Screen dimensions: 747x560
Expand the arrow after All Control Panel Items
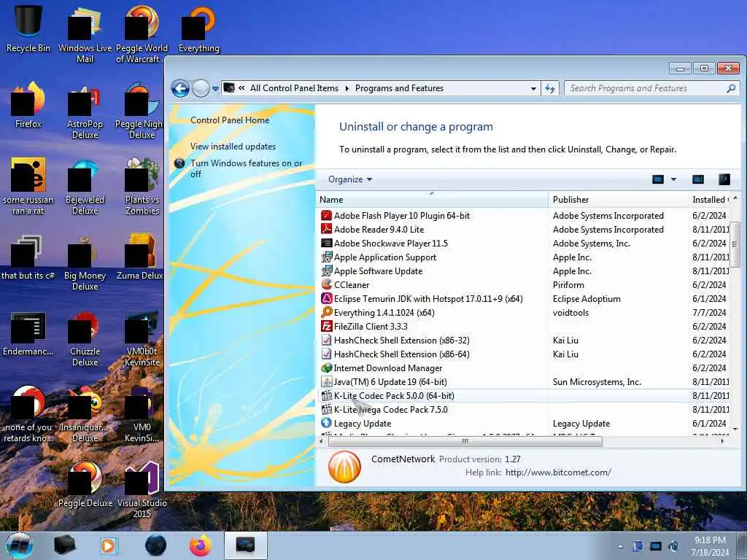pyautogui.click(x=347, y=88)
